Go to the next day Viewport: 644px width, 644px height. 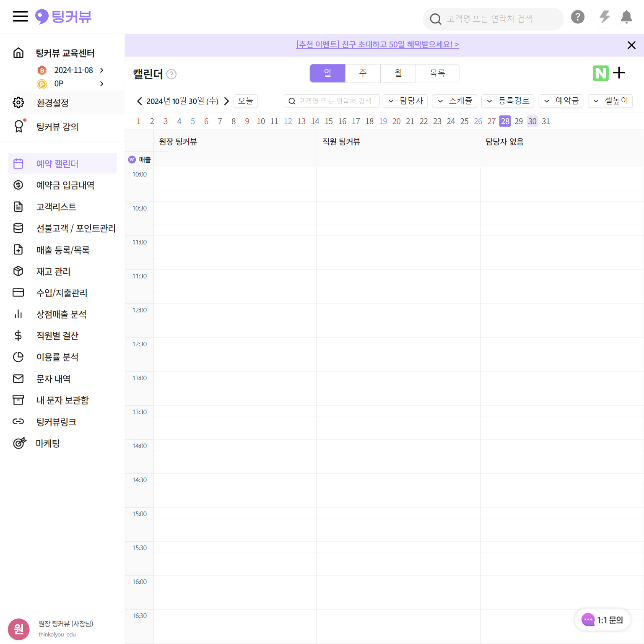[x=226, y=101]
